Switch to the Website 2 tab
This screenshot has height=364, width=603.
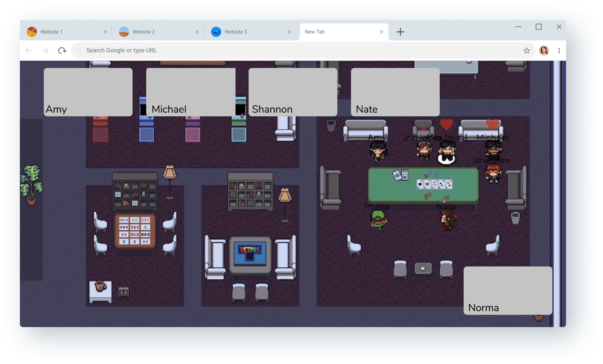[144, 32]
